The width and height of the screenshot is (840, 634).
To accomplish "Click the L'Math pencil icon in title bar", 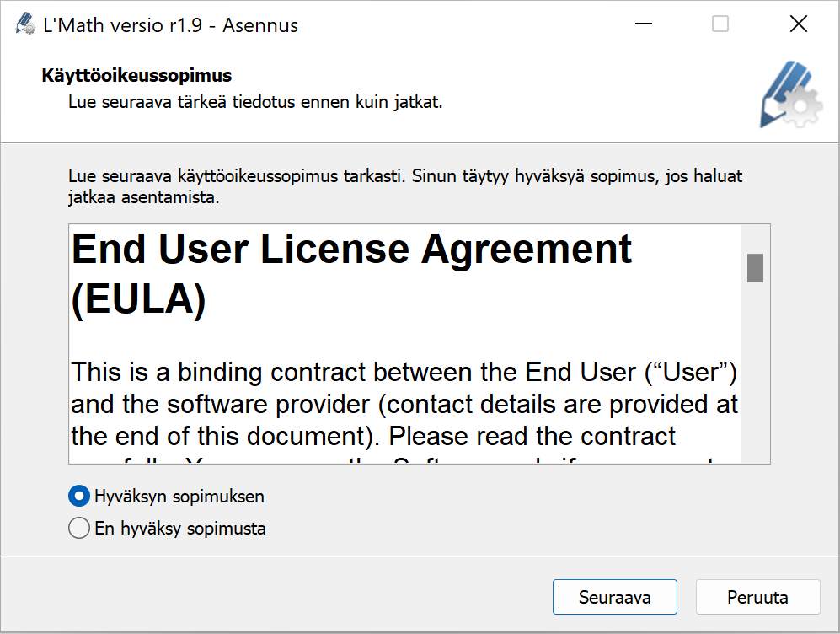I will coord(25,24).
